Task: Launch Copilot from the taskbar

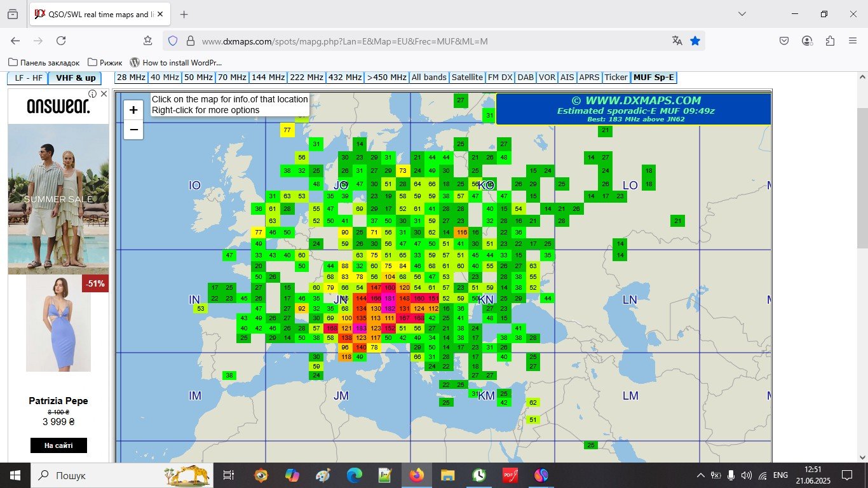Action: point(292,475)
